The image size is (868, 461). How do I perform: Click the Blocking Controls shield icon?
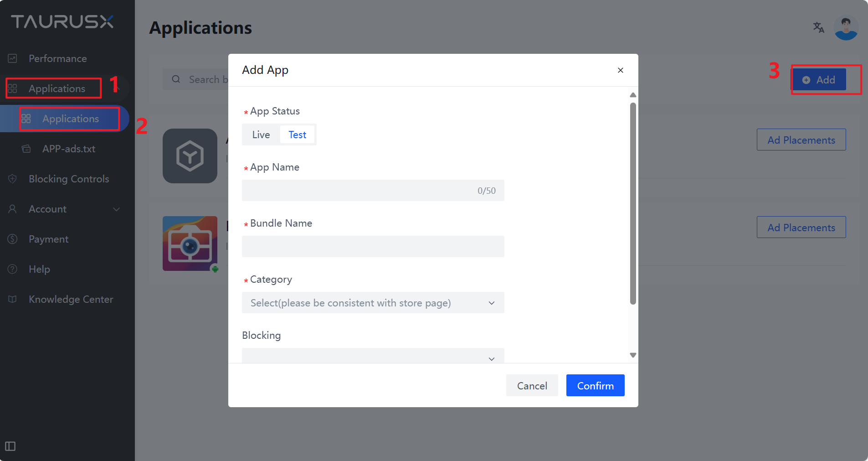[13, 179]
